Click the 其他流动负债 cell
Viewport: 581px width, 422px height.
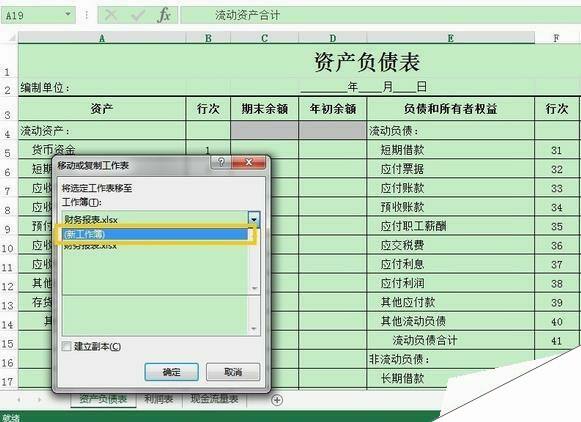[x=451, y=321]
